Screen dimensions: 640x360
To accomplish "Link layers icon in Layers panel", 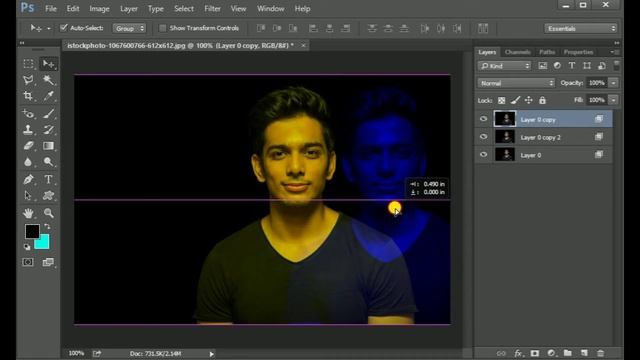I will (x=501, y=353).
